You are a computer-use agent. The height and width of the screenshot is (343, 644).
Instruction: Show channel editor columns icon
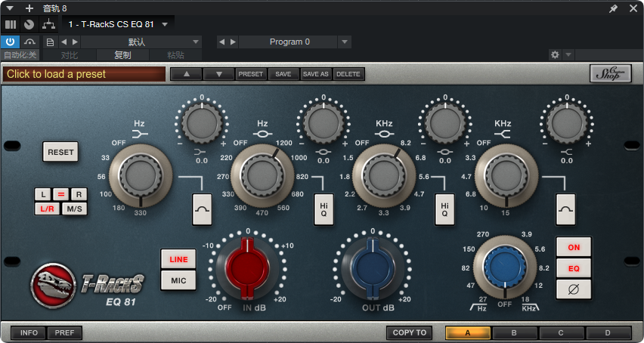tap(11, 25)
